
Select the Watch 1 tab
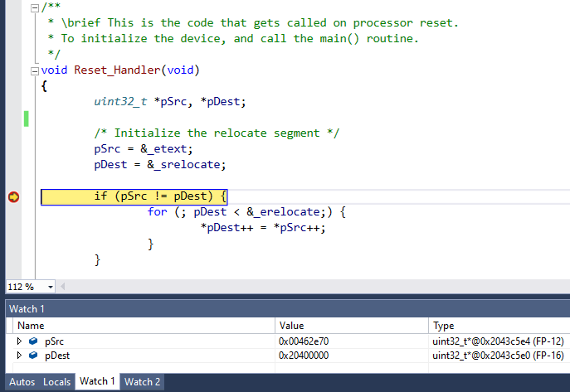click(97, 382)
